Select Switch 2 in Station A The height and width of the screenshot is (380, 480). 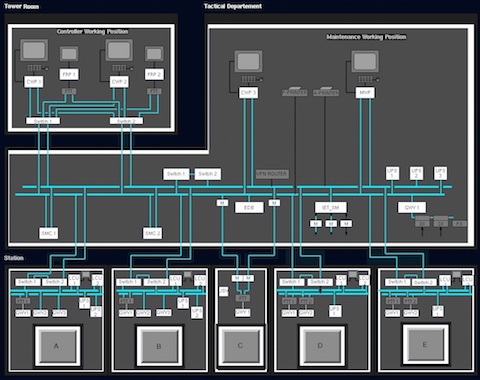(55, 282)
